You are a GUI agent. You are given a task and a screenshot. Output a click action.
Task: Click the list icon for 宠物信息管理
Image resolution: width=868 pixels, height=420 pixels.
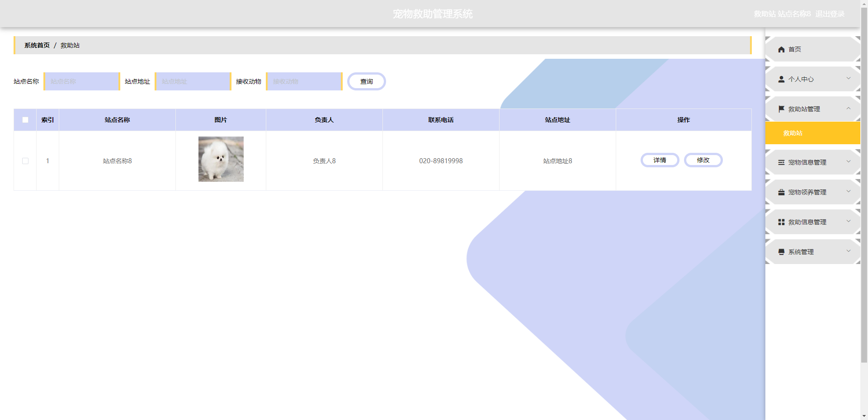pos(782,162)
